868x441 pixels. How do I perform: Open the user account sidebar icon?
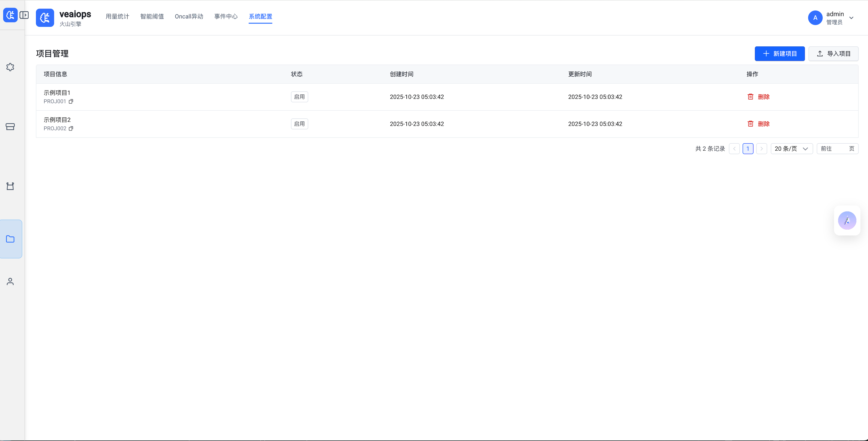(10, 281)
